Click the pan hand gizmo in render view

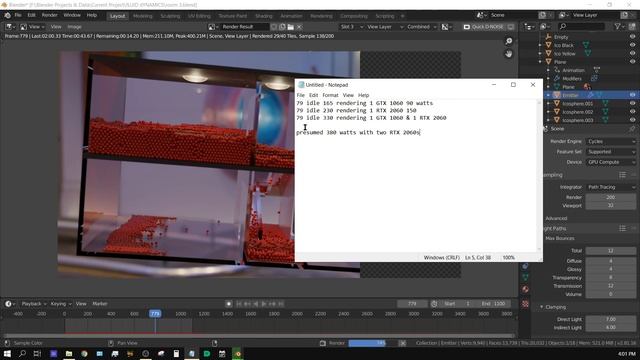[x=509, y=53]
